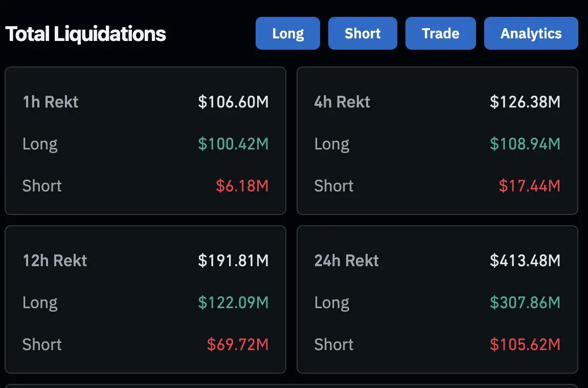
Task: Select the 4h short value $17.44M
Action: [x=530, y=186]
